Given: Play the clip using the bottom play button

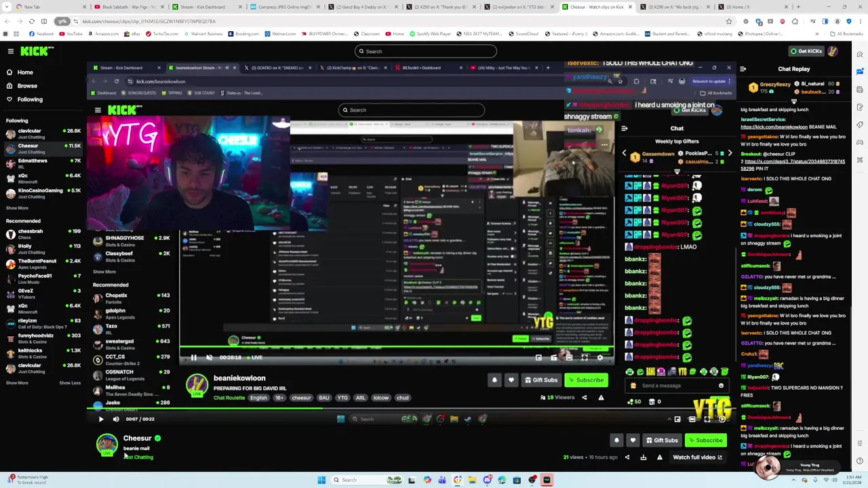Looking at the screenshot, I should [x=101, y=419].
